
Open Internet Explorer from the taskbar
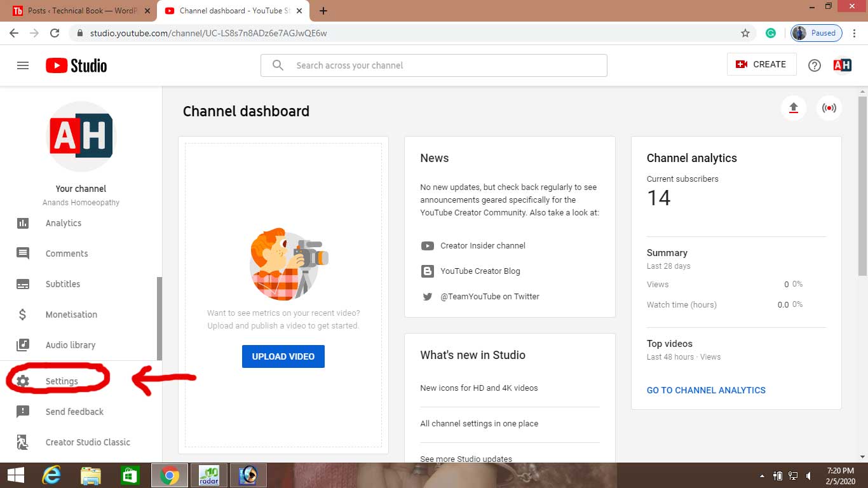(x=51, y=475)
